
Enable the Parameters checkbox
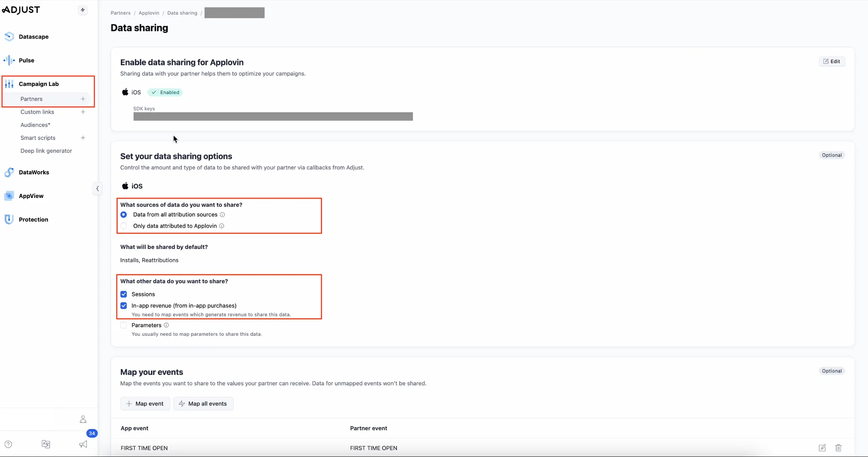pyautogui.click(x=123, y=325)
